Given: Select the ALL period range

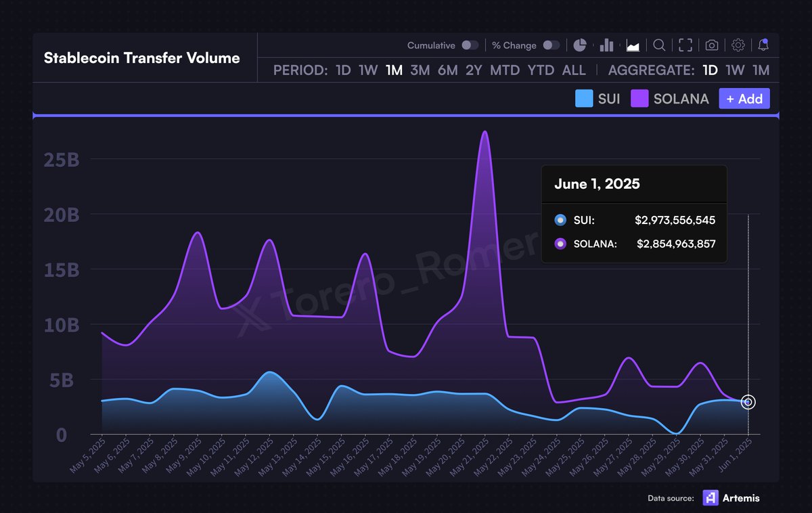Looking at the screenshot, I should pos(574,70).
